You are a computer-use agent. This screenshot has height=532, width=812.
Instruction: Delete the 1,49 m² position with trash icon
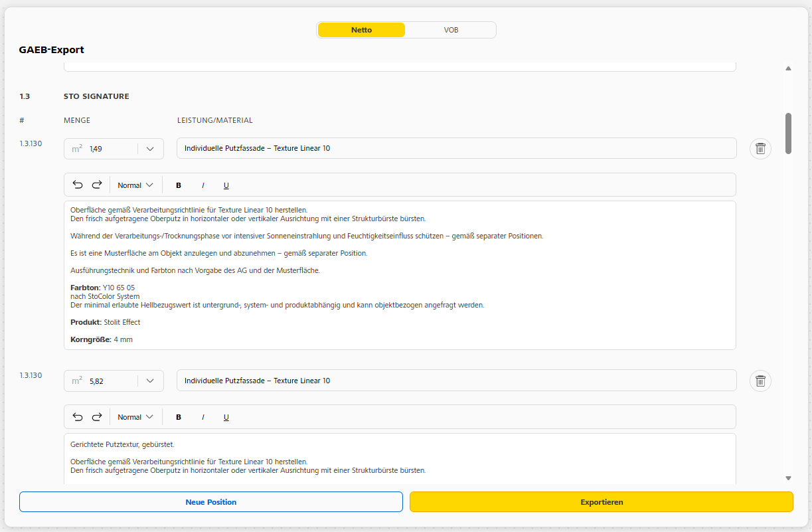[760, 149]
